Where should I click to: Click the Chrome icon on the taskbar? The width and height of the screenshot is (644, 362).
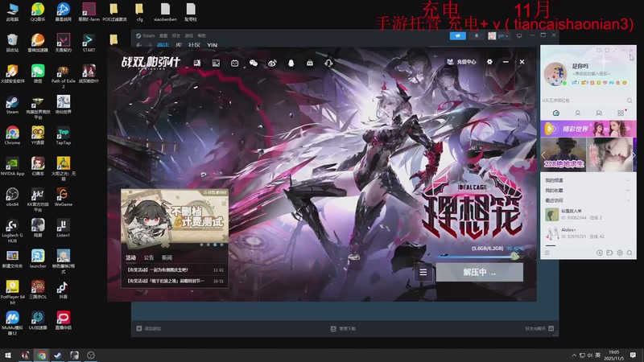[x=42, y=356]
